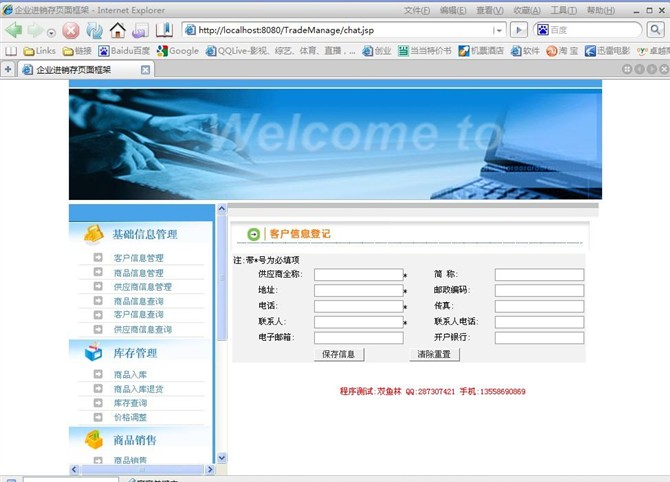Image resolution: width=670 pixels, height=482 pixels.
Task: Click the purple print/history toolbar icon
Action: click(140, 30)
